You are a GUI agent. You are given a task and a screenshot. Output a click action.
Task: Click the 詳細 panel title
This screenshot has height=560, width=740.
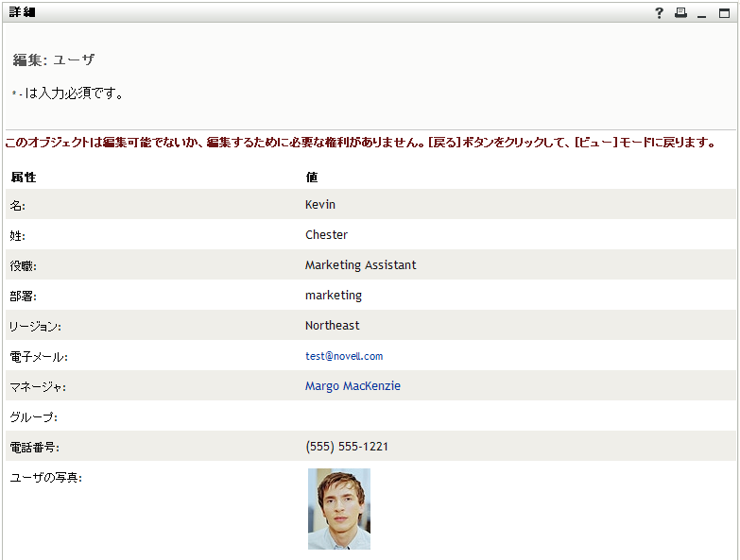pos(23,12)
